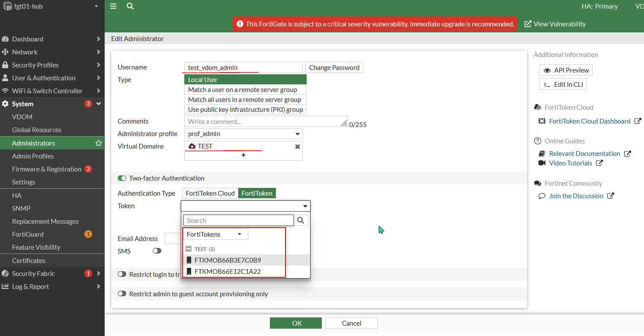Open API Preview
644x336 pixels.
click(x=566, y=70)
